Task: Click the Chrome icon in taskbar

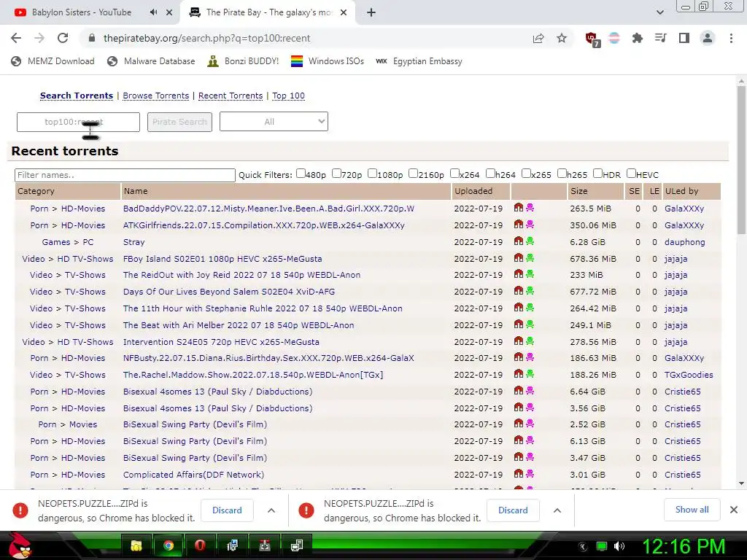Action: pos(168,545)
